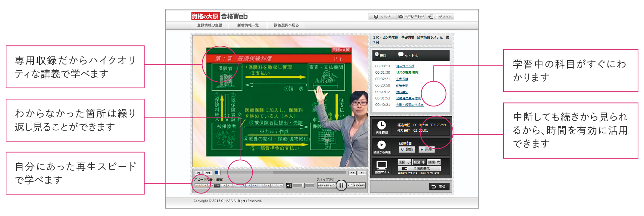The width and height of the screenshot is (644, 216).
Task: Open 新着情報一覧 menu item
Action: pos(248,25)
